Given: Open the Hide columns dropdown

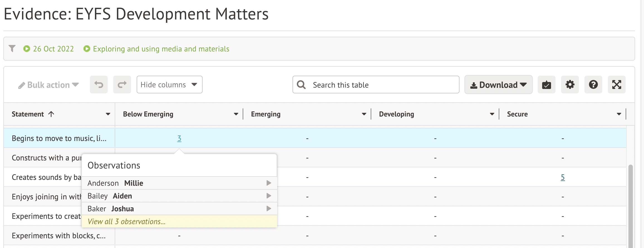Looking at the screenshot, I should [x=169, y=85].
